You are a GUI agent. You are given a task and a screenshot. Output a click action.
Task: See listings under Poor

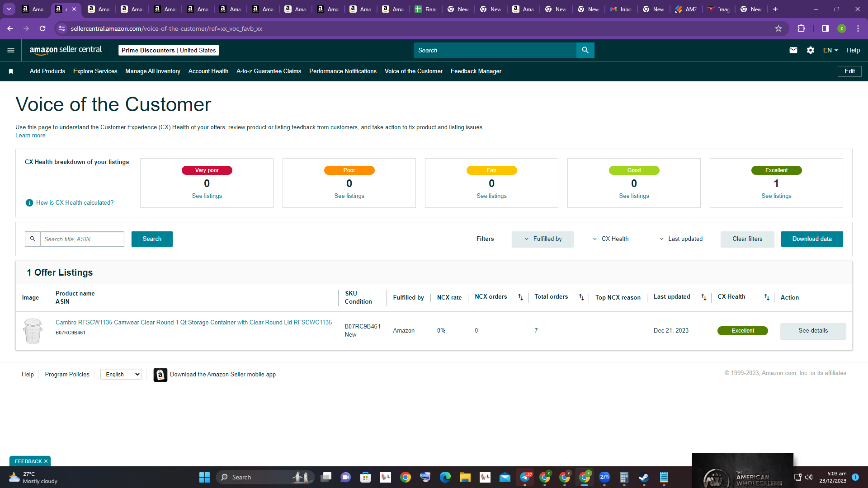[x=349, y=196]
